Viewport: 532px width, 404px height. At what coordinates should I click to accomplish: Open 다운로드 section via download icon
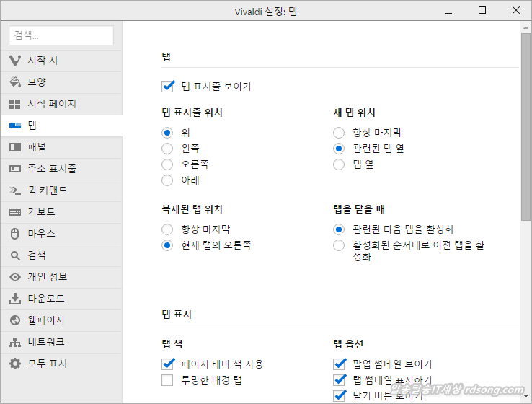[x=15, y=299]
